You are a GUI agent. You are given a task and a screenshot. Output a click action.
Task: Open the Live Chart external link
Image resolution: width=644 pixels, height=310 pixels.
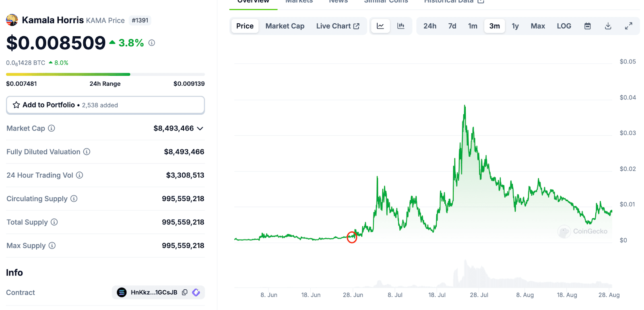pos(338,25)
